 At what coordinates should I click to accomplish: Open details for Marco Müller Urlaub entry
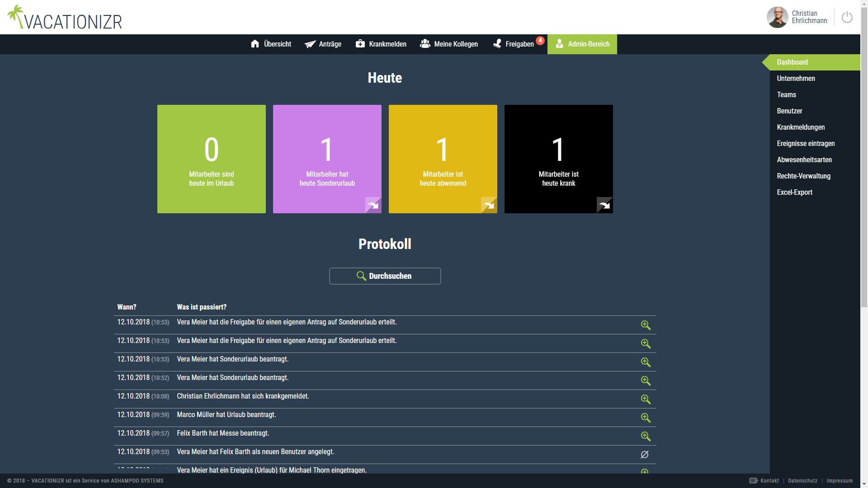pos(646,418)
